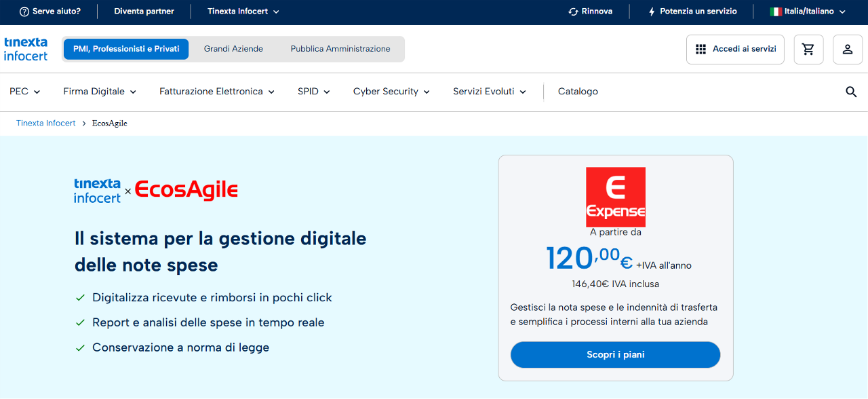Open the Firma Digitale menu
The width and height of the screenshot is (868, 399).
pos(100,92)
